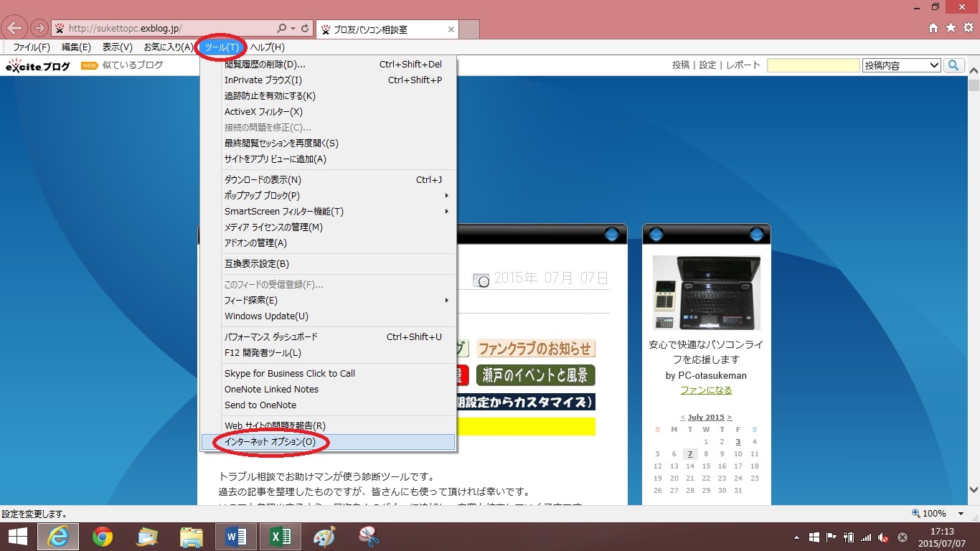Screen dimensions: 980x551
Task: Open the 編集(E) menu
Action: point(76,47)
